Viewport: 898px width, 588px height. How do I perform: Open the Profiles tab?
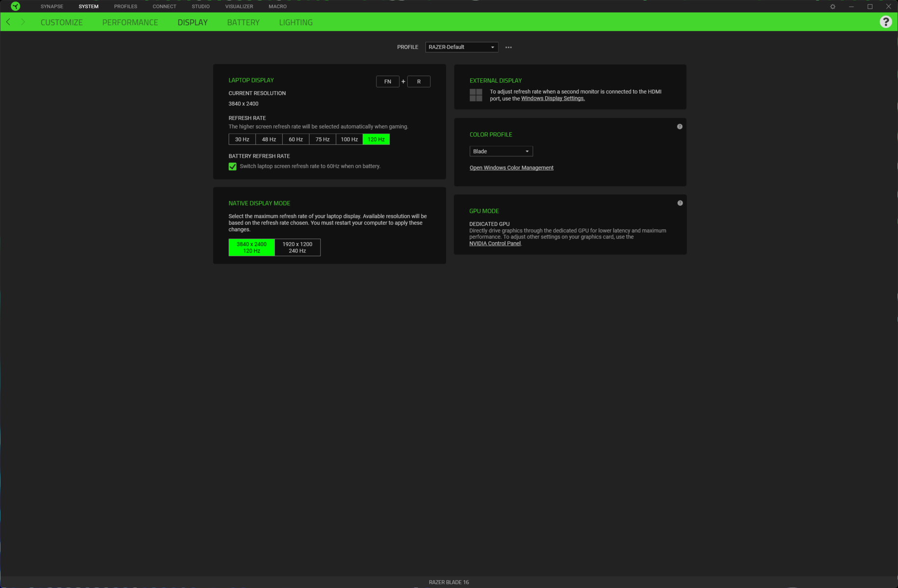[125, 6]
